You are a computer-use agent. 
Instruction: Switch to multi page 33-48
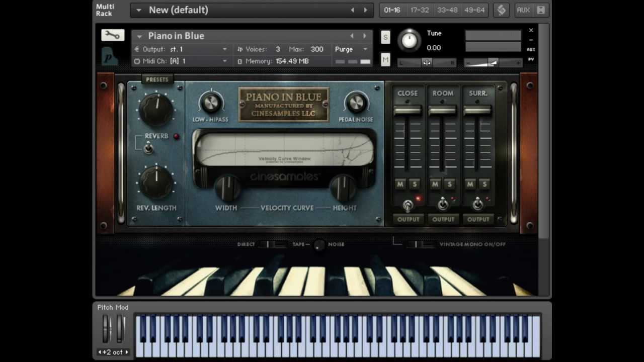[447, 10]
